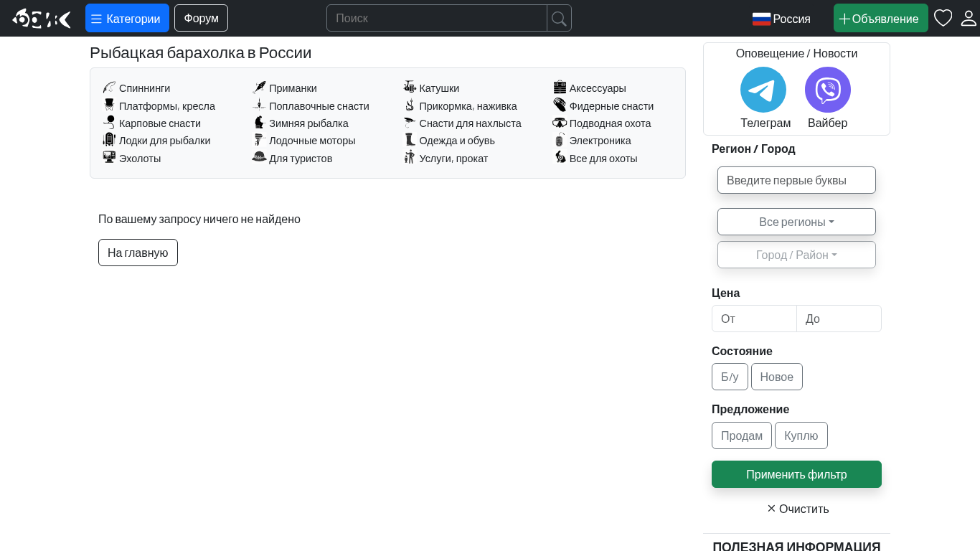Click the Применить фильтр button
The image size is (980, 551).
point(796,474)
